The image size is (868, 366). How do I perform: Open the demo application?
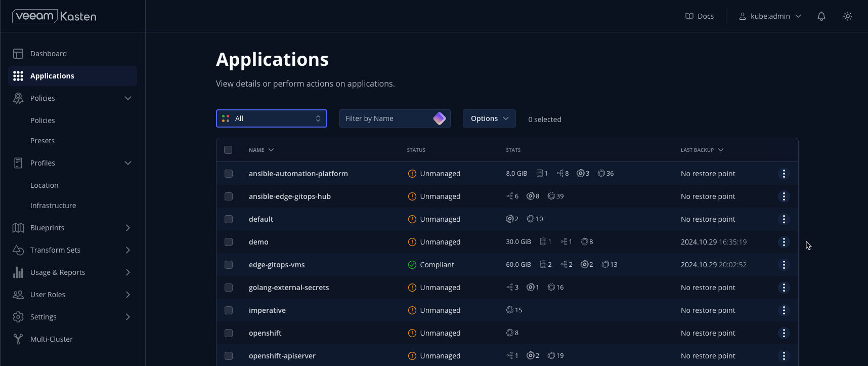pyautogui.click(x=258, y=242)
